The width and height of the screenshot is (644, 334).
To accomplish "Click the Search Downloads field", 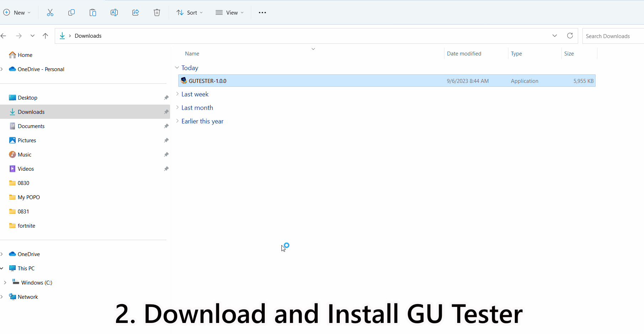I will point(612,36).
